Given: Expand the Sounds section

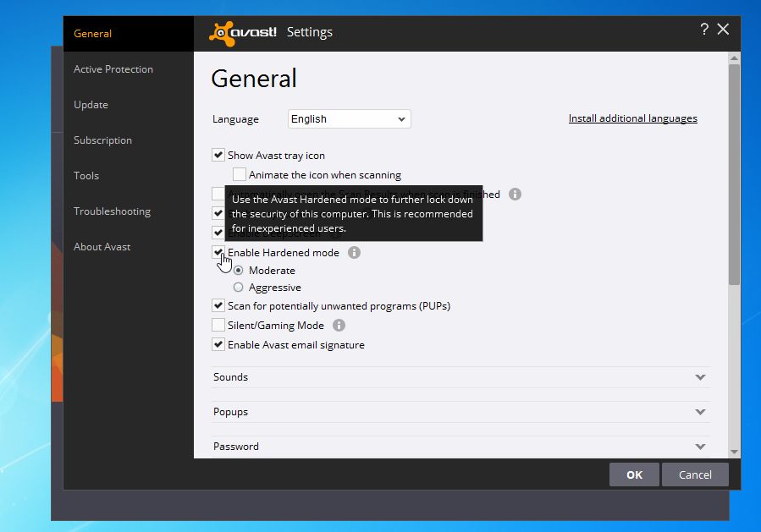Looking at the screenshot, I should pos(461,377).
